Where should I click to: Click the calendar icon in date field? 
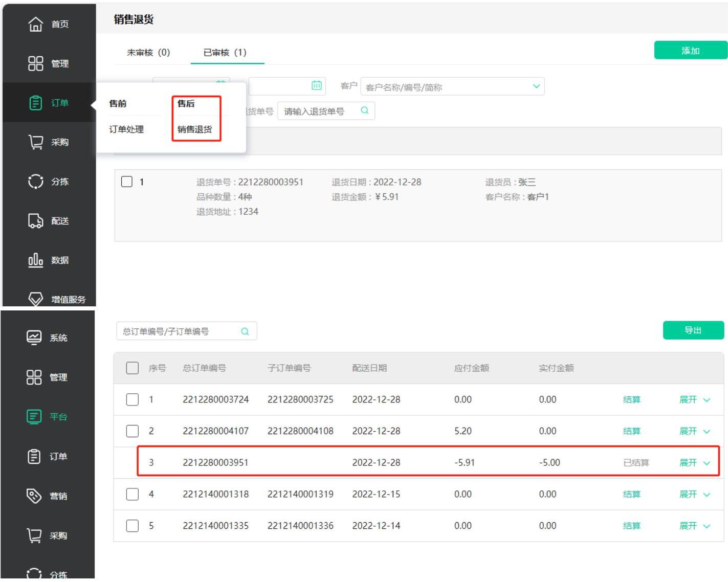point(317,85)
